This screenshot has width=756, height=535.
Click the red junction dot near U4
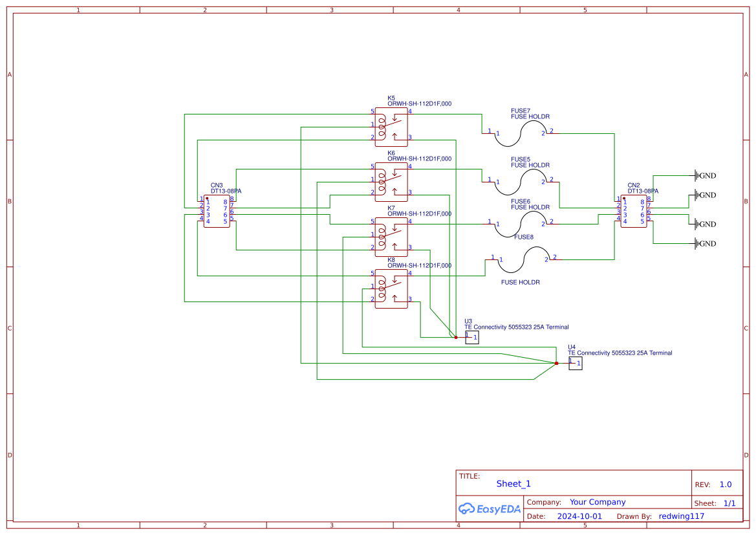(556, 364)
